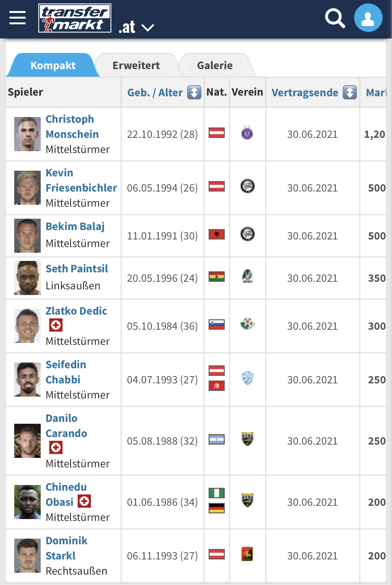Click Christoph Monschein's purple club crest

pos(247,133)
